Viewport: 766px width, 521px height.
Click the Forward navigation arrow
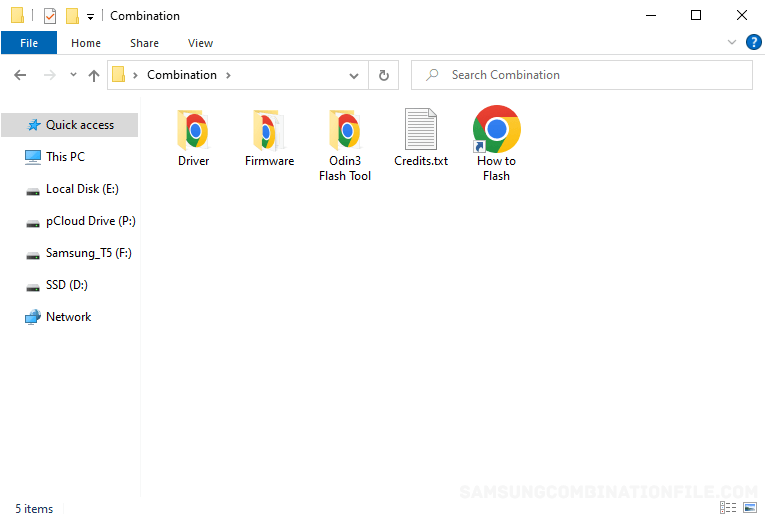tap(49, 75)
